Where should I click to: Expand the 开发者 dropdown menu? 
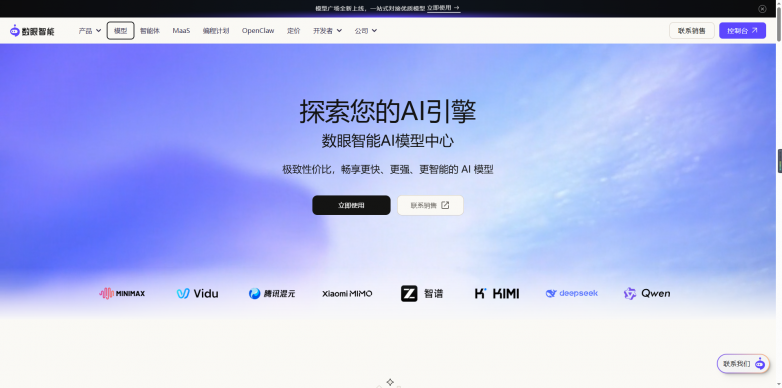pos(327,31)
